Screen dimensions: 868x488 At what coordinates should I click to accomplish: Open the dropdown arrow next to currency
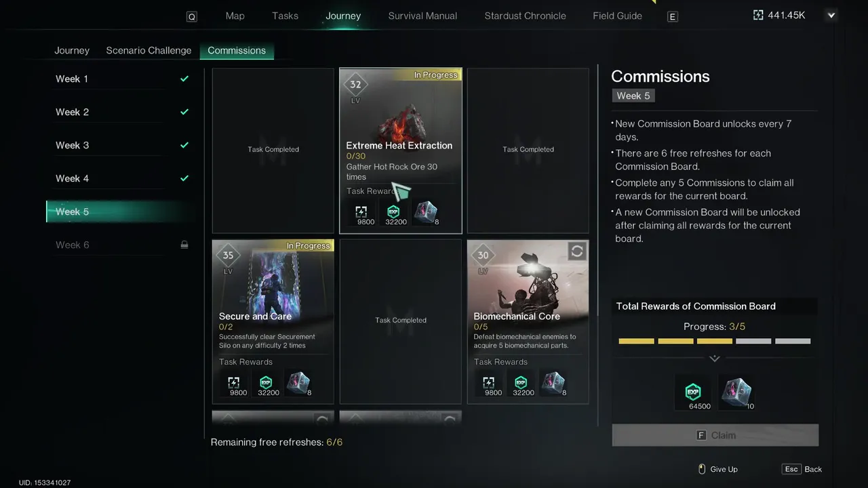[831, 15]
